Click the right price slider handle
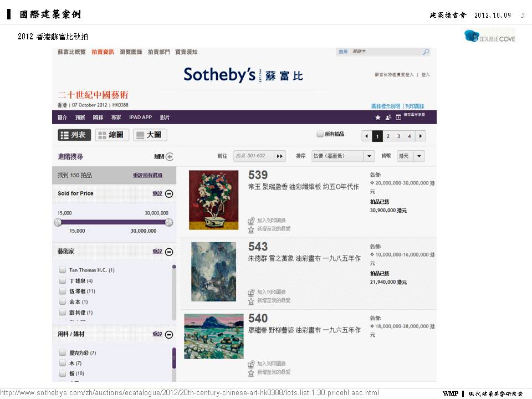This screenshot has width=532, height=399. 169,223
